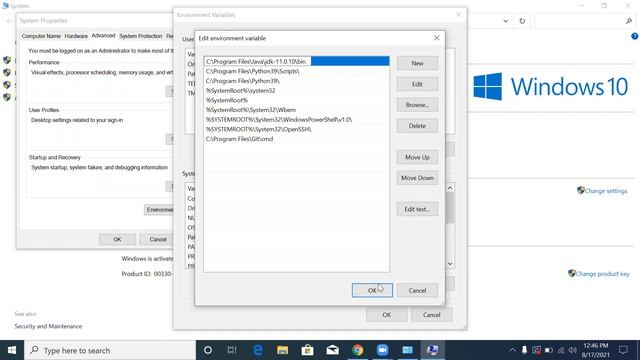Select the System32\Wbem path row
The image size is (640, 360).
[296, 110]
